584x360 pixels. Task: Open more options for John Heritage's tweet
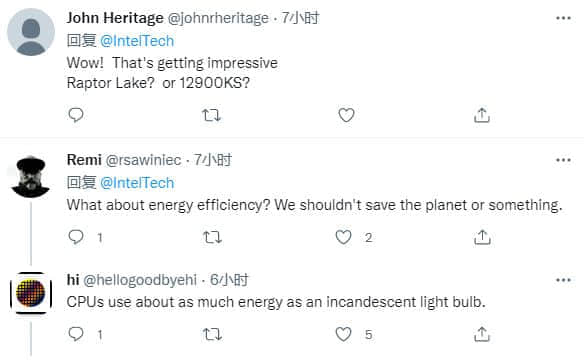coord(563,18)
